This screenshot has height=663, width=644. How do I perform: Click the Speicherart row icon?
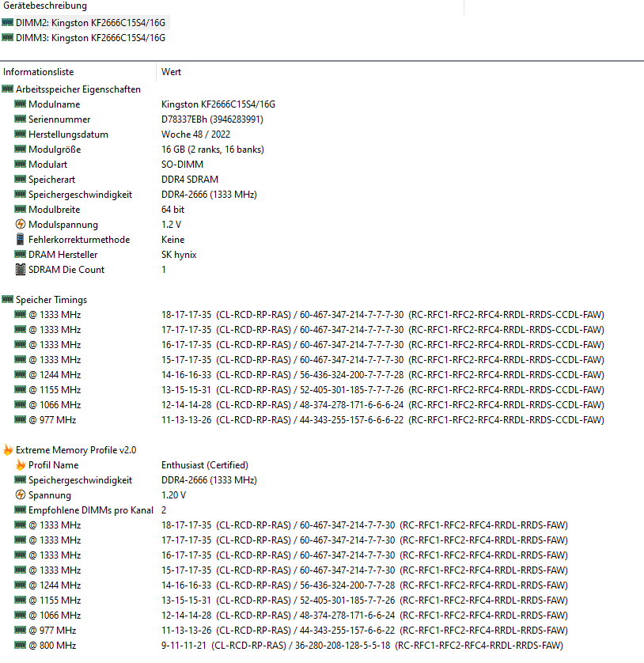coord(20,179)
